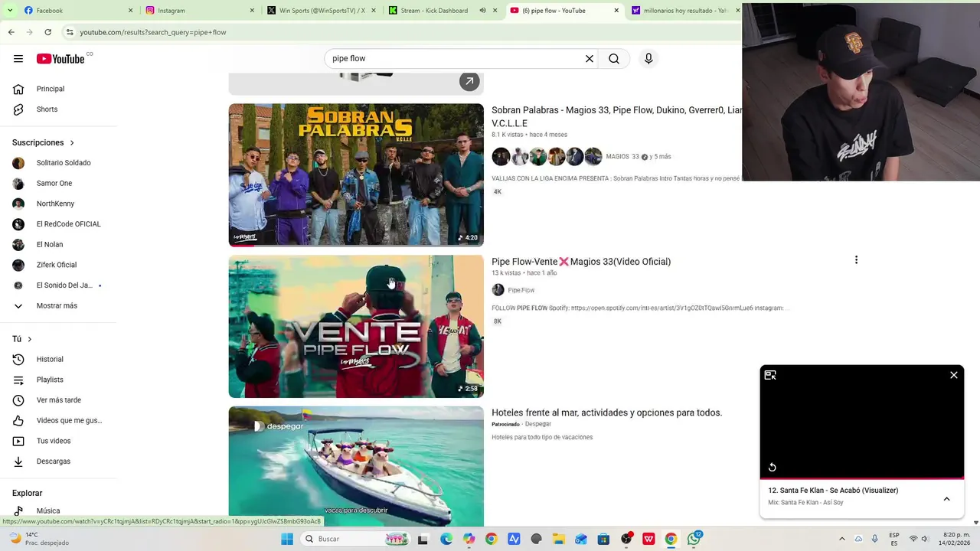Click the taskbar Buscar search box
Viewport: 980px width, 551px height.
[356, 539]
